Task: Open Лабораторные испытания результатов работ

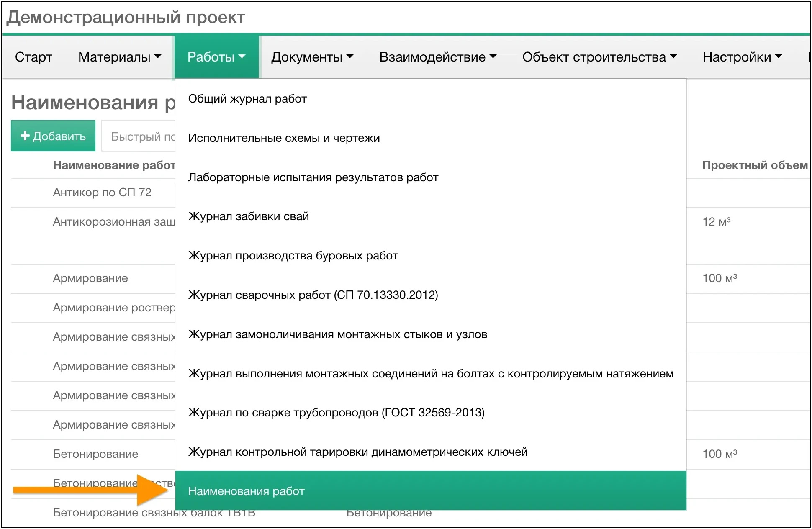Action: (313, 177)
